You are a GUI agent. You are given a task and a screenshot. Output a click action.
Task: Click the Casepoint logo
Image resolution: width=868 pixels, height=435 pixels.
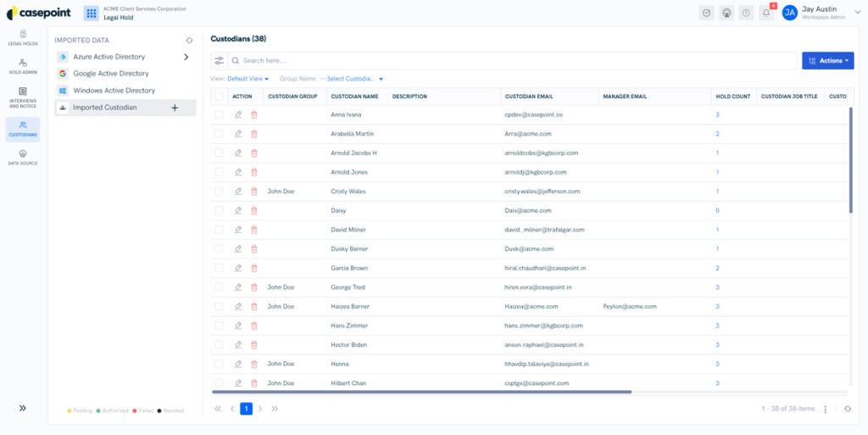click(x=39, y=13)
